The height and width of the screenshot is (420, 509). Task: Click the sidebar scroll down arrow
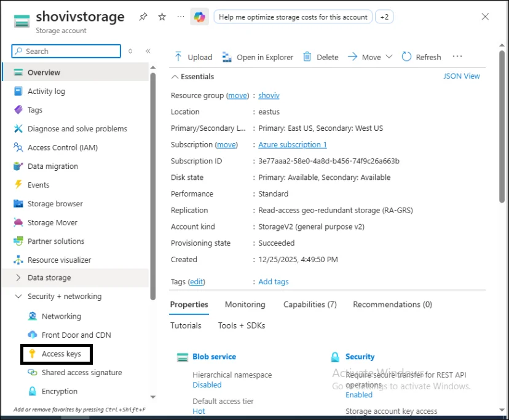[x=153, y=397]
